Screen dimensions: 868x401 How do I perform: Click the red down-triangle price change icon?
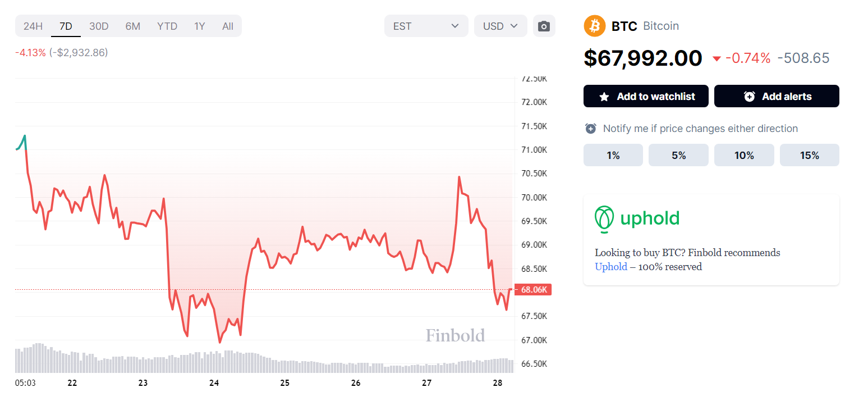717,58
